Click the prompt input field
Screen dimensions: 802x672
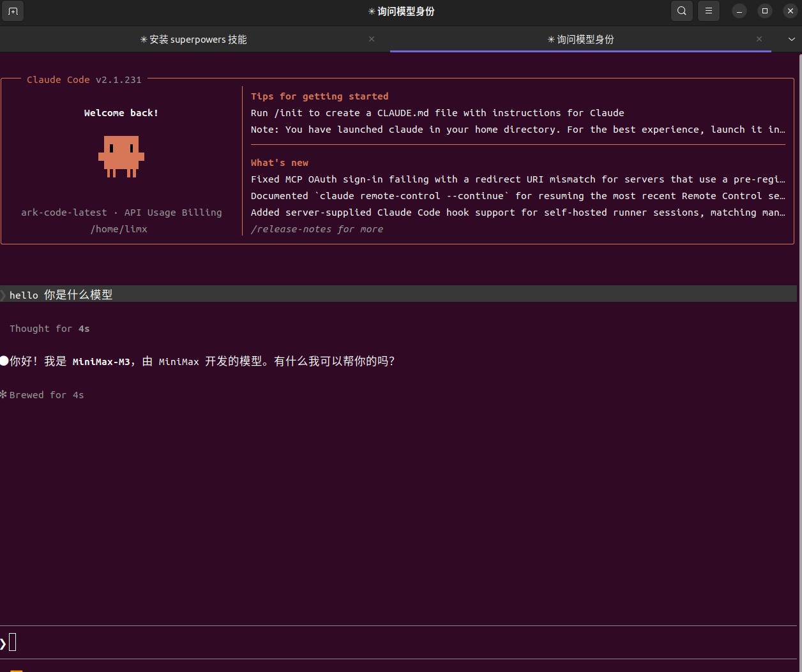click(399, 643)
